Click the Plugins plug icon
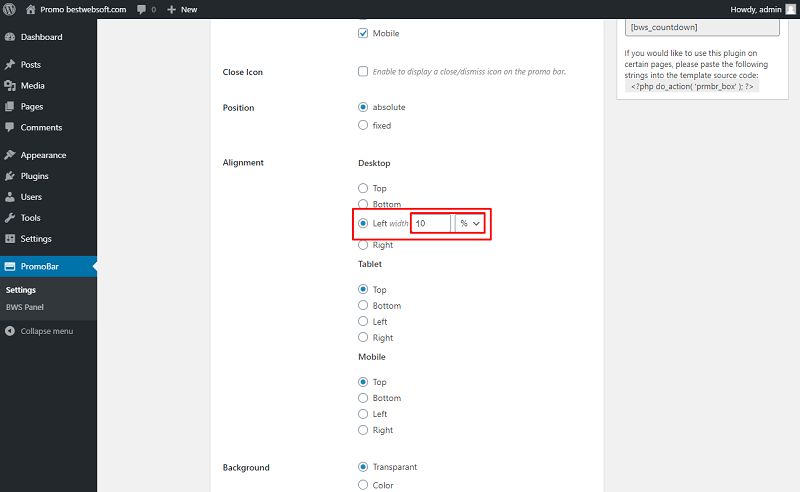800x492 pixels. tap(10, 176)
